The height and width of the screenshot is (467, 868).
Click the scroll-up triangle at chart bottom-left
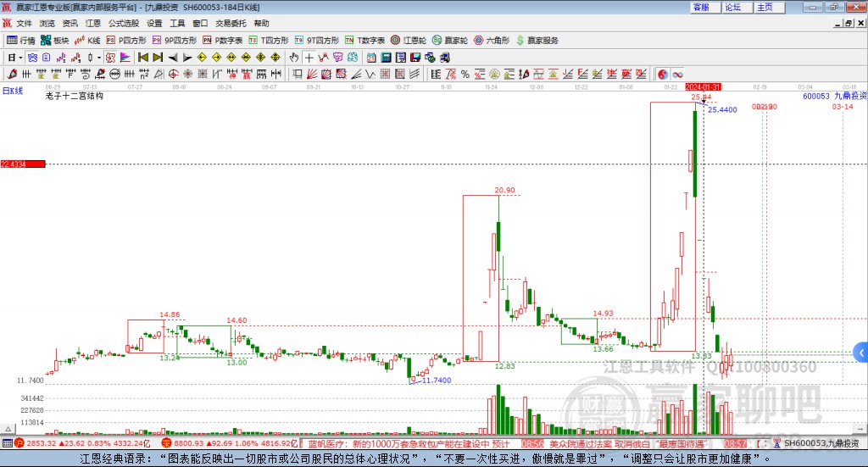pos(8,429)
